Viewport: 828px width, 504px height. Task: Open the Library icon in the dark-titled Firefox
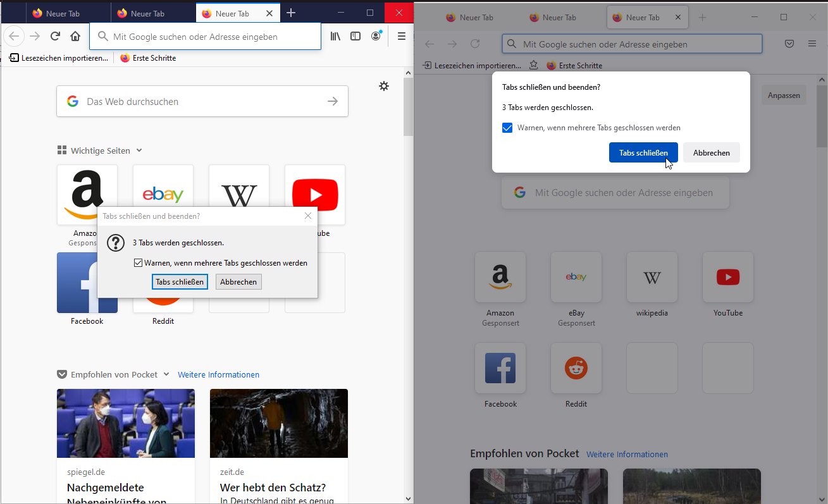335,36
